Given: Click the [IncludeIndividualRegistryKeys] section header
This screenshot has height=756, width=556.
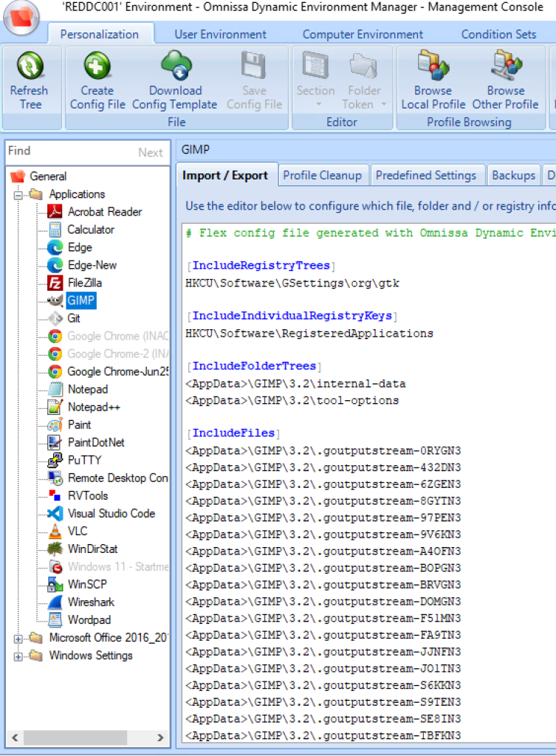Looking at the screenshot, I should coord(292,316).
